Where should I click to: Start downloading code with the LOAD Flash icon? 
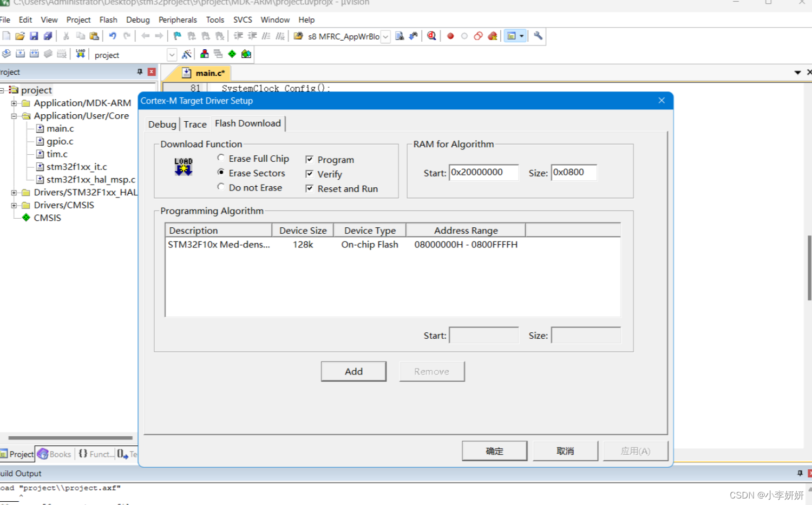point(80,53)
